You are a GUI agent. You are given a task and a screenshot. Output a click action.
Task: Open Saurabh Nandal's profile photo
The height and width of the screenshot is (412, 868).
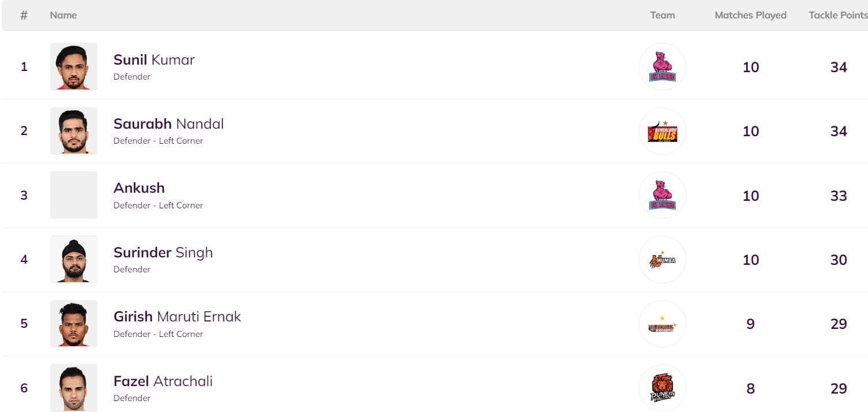coord(74,131)
